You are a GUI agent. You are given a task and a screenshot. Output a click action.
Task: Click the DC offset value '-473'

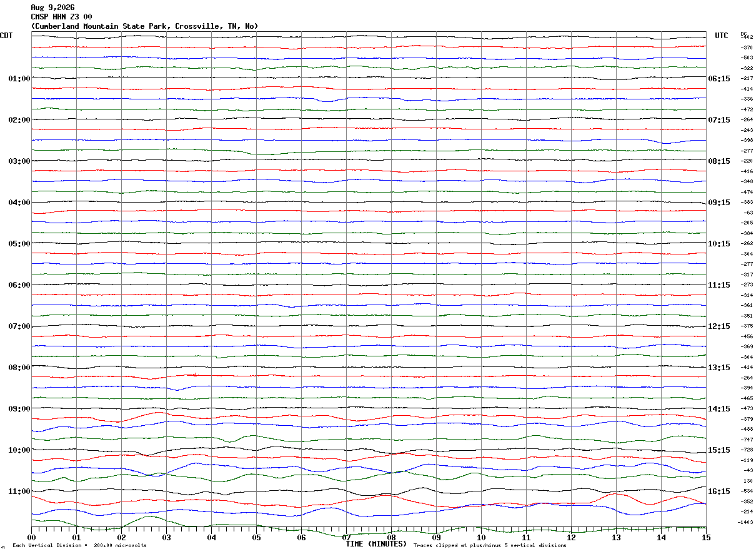tap(747, 408)
